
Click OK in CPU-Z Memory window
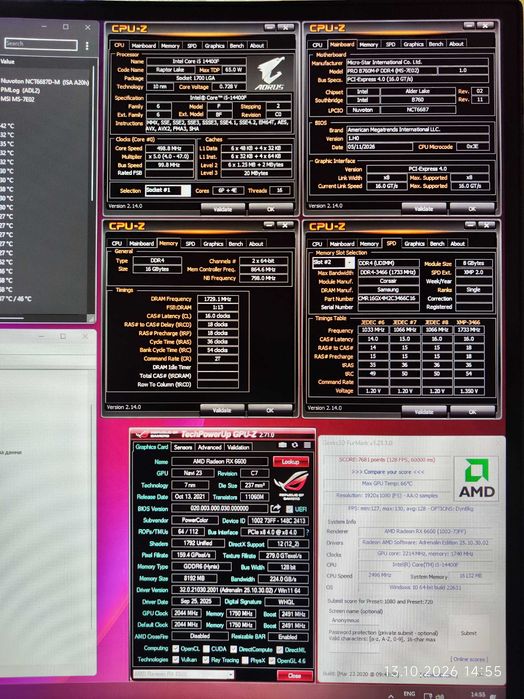tap(270, 410)
